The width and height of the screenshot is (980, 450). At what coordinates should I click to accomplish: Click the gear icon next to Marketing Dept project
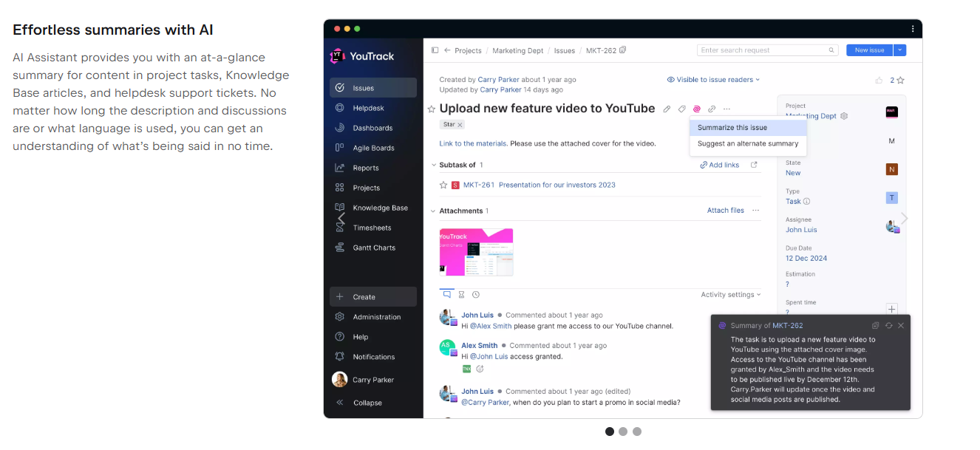(844, 116)
